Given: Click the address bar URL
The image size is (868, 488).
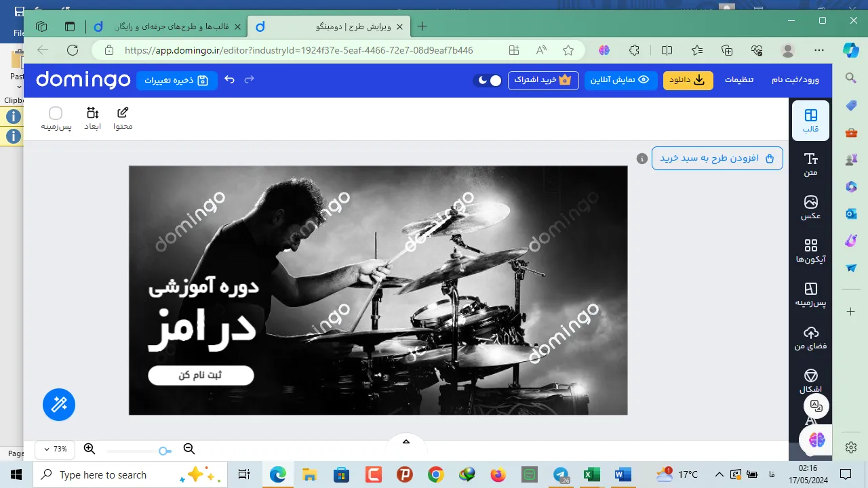Looking at the screenshot, I should [299, 50].
